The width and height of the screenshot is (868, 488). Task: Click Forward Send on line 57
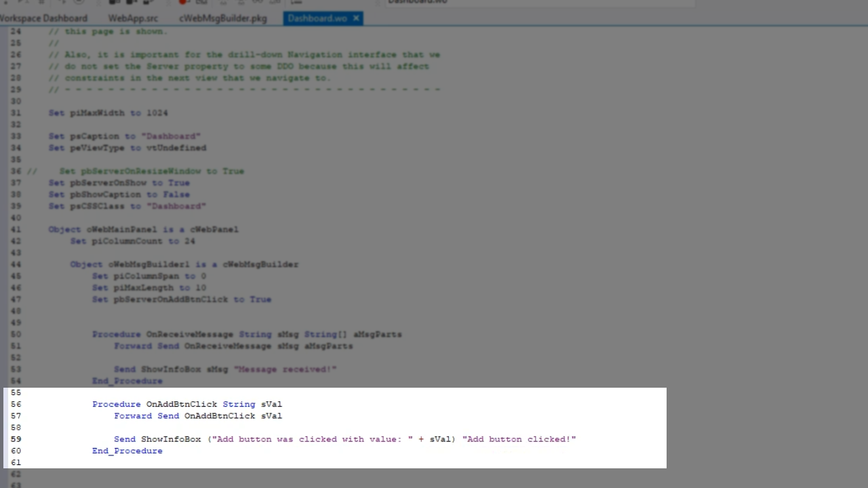[146, 415]
